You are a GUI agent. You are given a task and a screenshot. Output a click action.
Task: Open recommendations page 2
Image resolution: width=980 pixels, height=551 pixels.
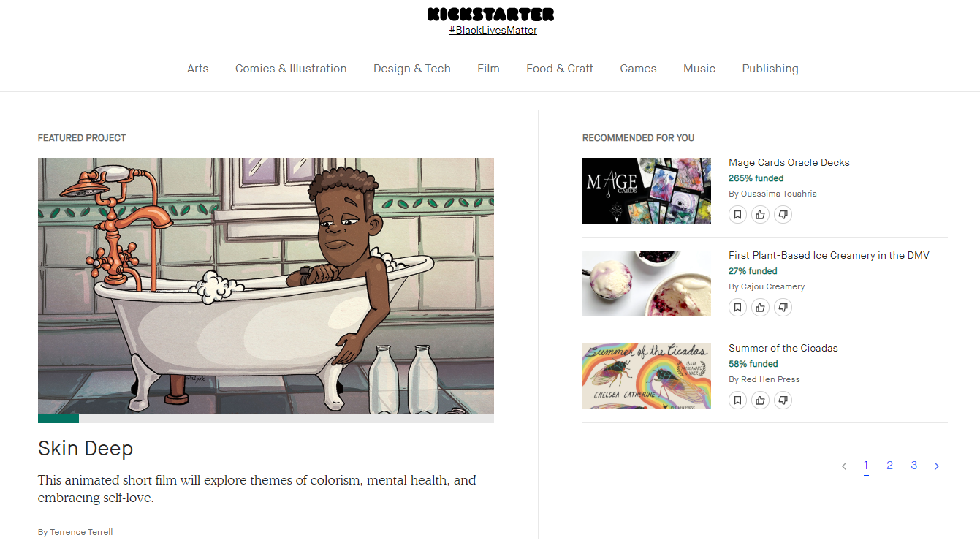coord(889,465)
